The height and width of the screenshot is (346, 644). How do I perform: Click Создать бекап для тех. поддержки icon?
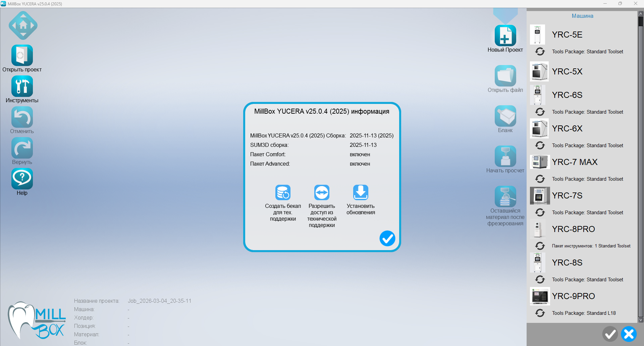[x=283, y=193]
